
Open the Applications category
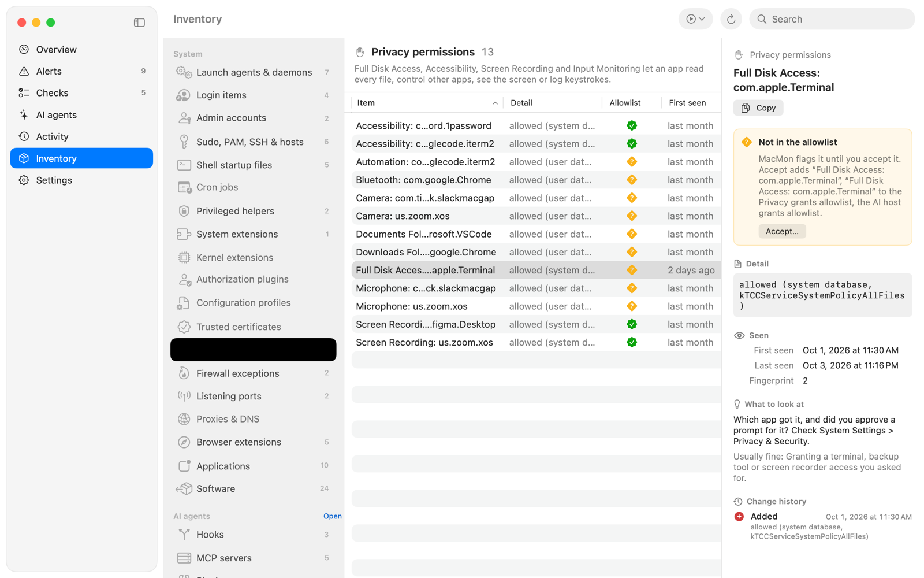click(x=254, y=466)
